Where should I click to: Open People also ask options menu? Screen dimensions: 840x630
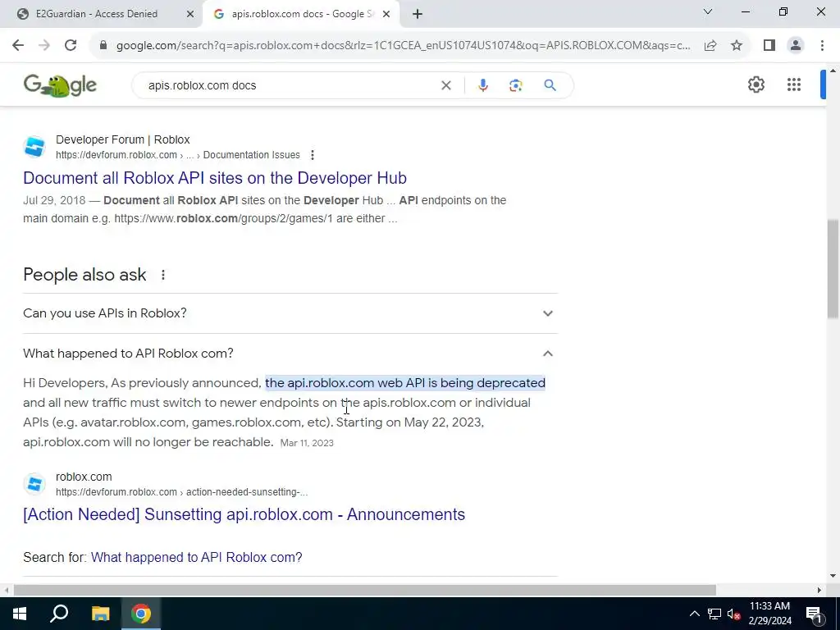click(x=163, y=275)
